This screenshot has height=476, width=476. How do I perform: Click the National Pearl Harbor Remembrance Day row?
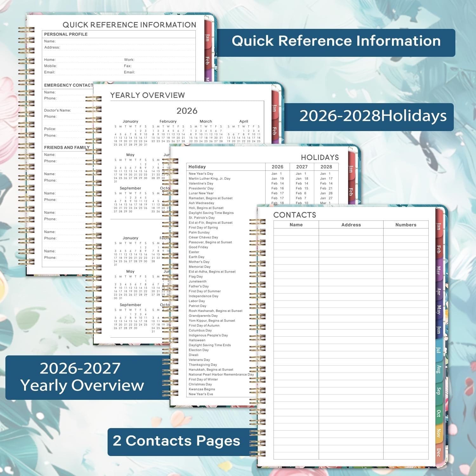pyautogui.click(x=221, y=374)
